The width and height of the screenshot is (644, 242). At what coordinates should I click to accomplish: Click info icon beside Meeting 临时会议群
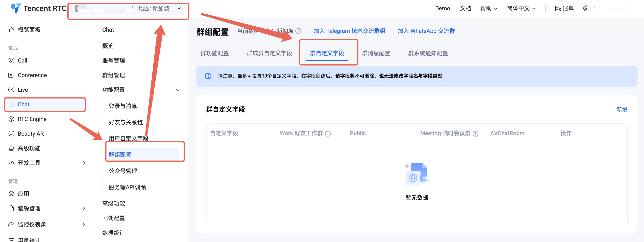point(476,134)
